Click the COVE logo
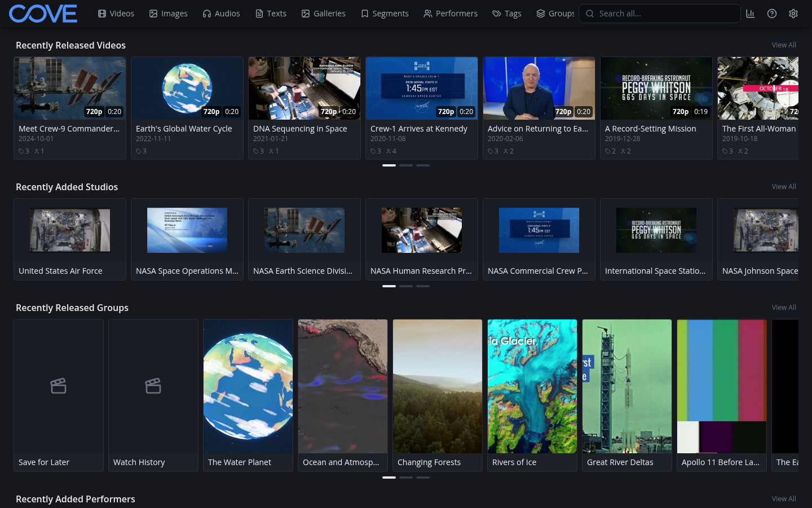The image size is (812, 508). 43,14
